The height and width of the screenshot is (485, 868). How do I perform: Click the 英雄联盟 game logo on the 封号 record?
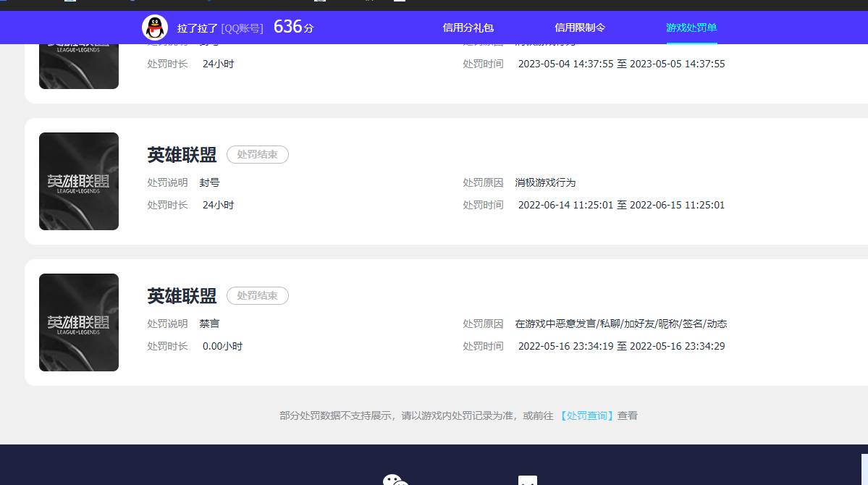(78, 180)
